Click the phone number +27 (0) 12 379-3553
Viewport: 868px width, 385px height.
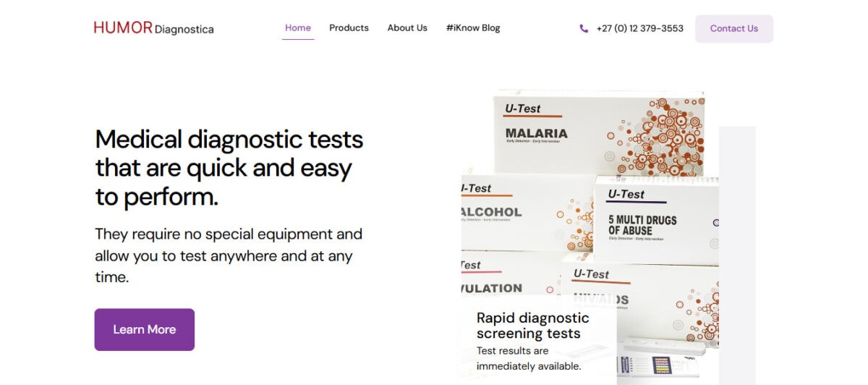pyautogui.click(x=639, y=29)
